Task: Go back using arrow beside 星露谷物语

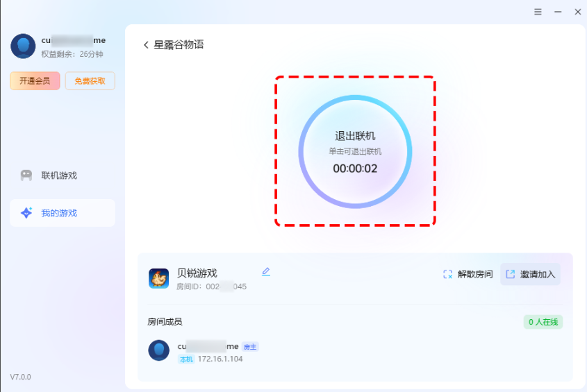Action: 146,45
